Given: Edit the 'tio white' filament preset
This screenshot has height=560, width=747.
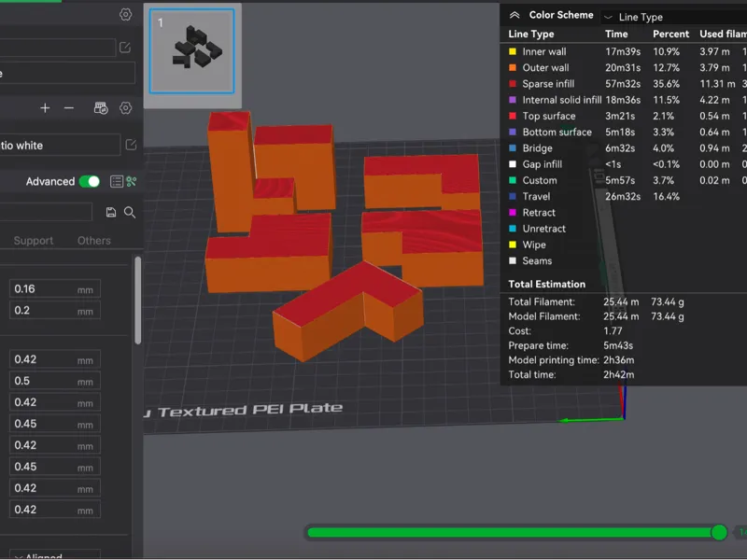Looking at the screenshot, I should [x=131, y=145].
